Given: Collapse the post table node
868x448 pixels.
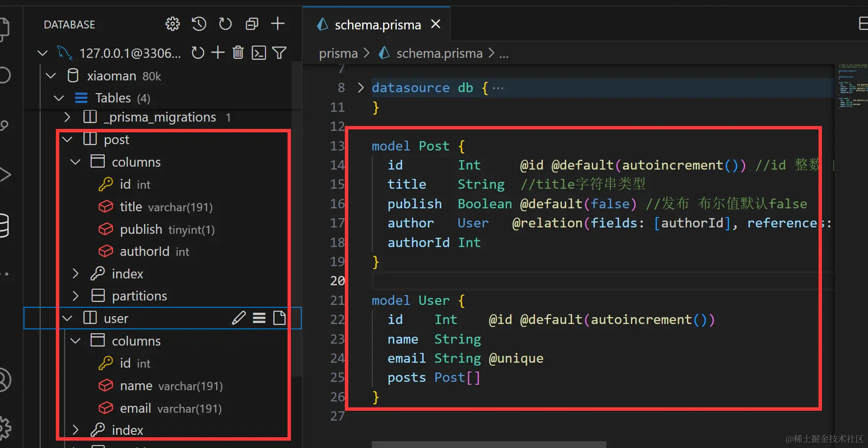Looking at the screenshot, I should [67, 140].
